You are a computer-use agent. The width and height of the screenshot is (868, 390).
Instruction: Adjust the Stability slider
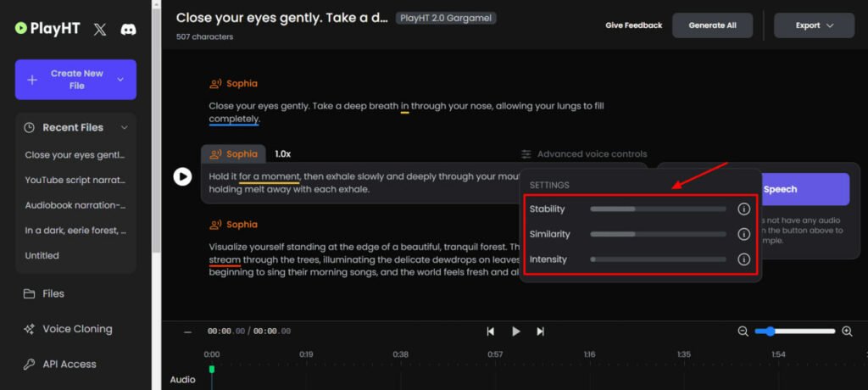tap(657, 209)
